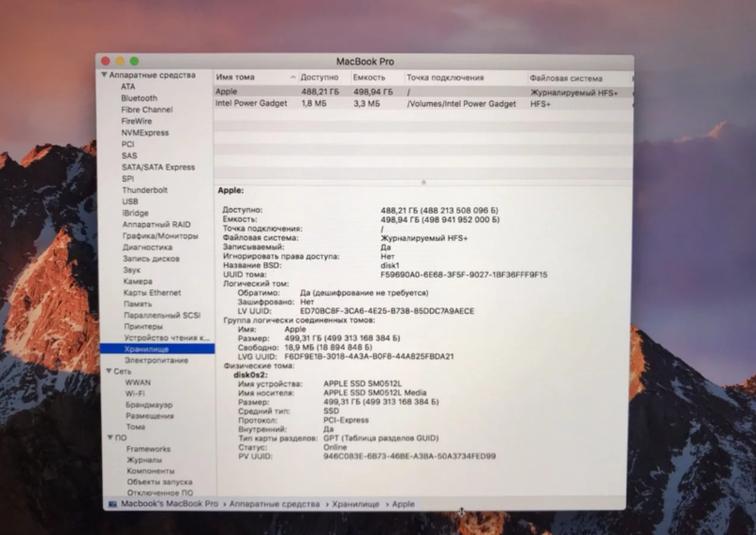Collapse the ПО section triangle
This screenshot has height=535, width=756.
coord(108,438)
